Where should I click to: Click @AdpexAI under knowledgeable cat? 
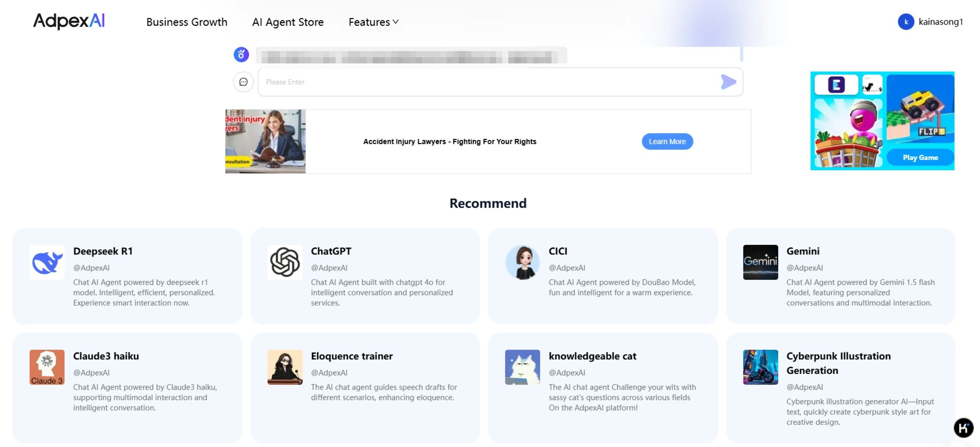pos(567,373)
